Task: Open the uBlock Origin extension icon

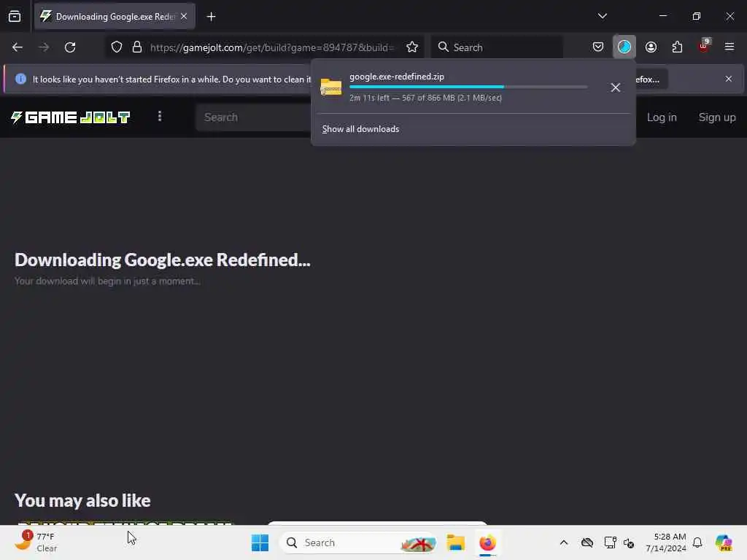Action: [704, 46]
